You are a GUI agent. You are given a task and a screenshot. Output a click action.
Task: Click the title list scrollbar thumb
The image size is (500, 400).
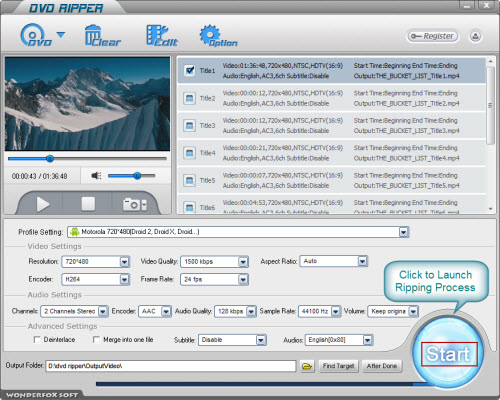click(x=490, y=106)
